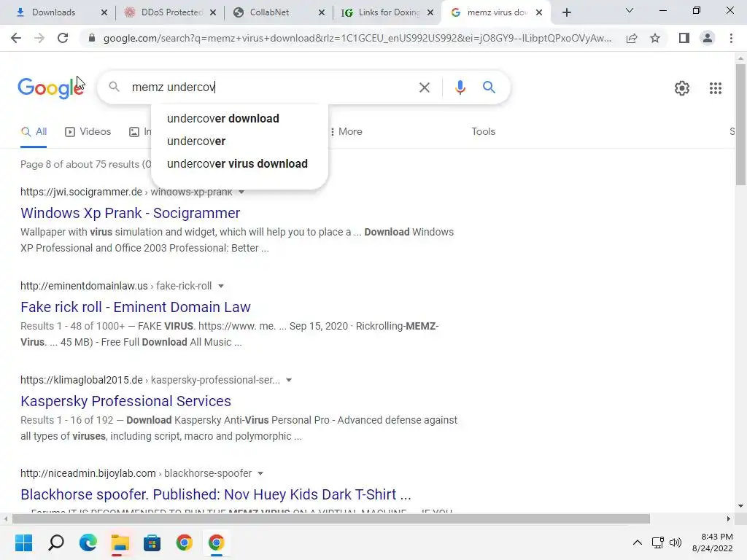Open Windows Xp Prank - Socigrammer result
This screenshot has width=747, height=560.
pyautogui.click(x=130, y=213)
